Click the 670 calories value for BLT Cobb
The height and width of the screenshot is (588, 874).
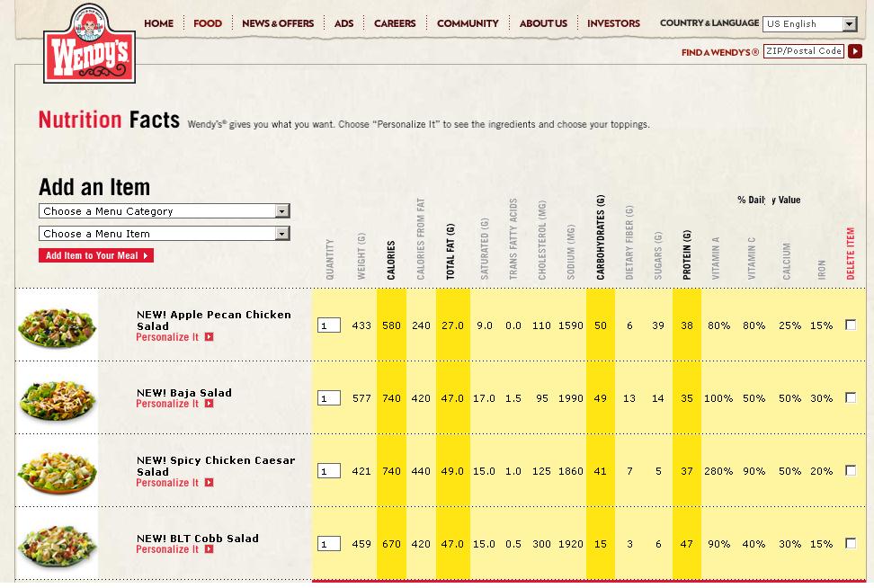coord(391,544)
